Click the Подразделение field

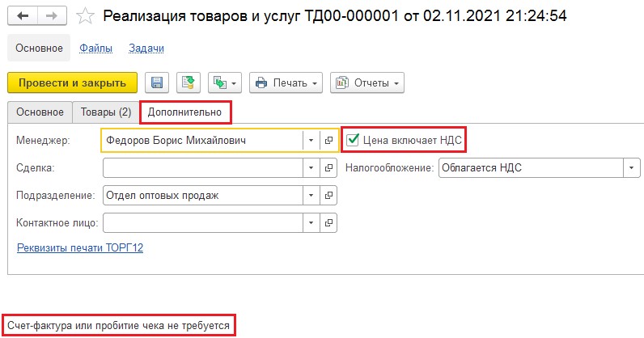(x=203, y=196)
